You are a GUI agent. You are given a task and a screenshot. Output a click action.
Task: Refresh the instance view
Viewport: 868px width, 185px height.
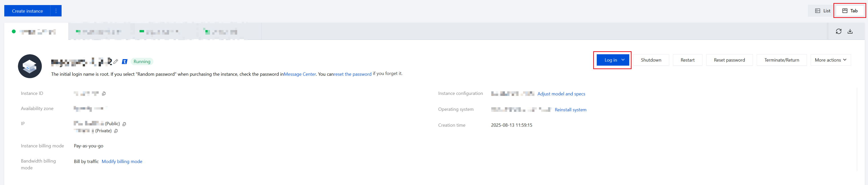coord(838,31)
